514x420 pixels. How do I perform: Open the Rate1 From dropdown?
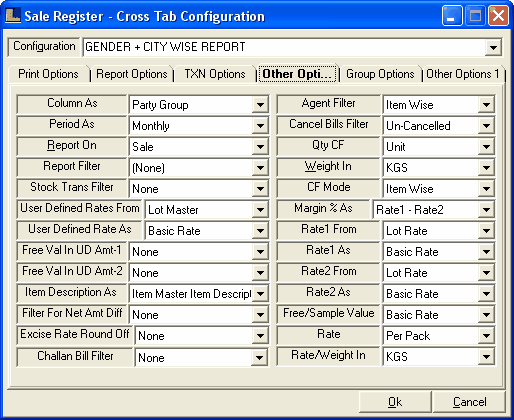(x=486, y=231)
